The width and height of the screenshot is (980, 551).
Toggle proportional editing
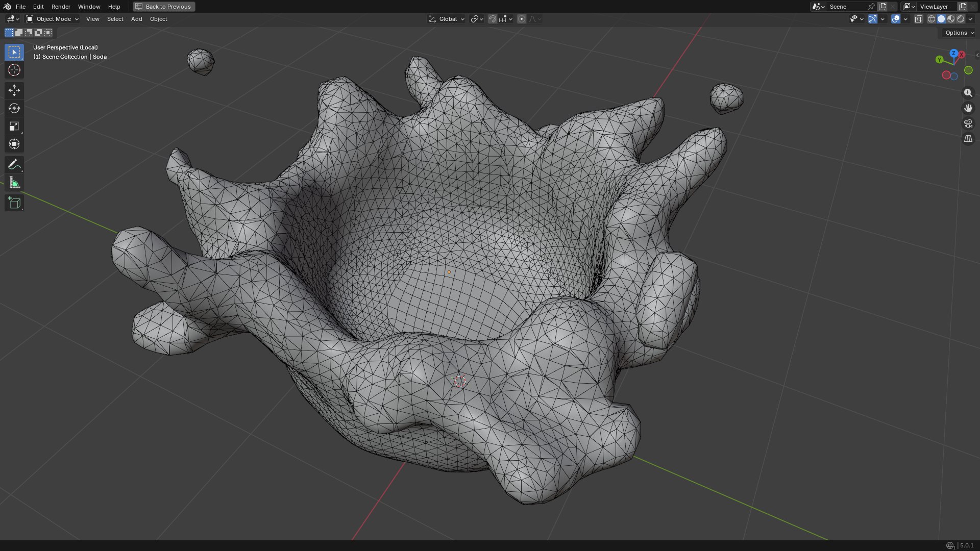pyautogui.click(x=521, y=19)
